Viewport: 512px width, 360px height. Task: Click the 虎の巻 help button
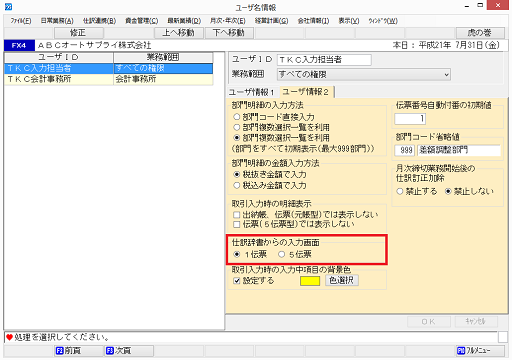(x=480, y=33)
